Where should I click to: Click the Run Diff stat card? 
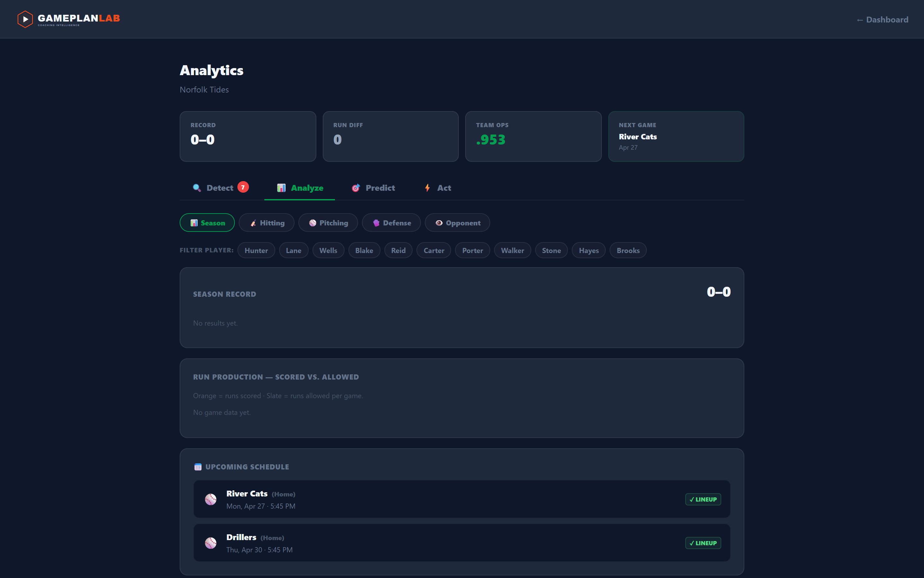[390, 136]
